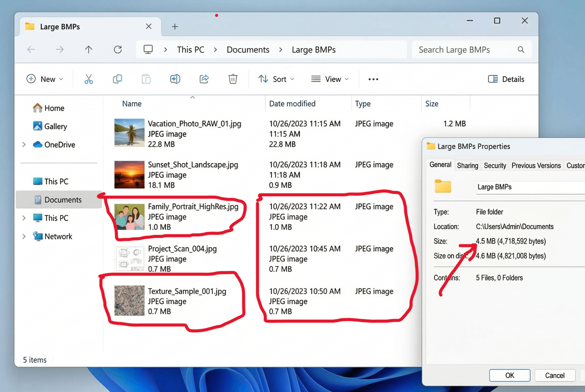Click OK in Large BMPs Properties
This screenshot has height=392, width=585.
click(x=509, y=375)
